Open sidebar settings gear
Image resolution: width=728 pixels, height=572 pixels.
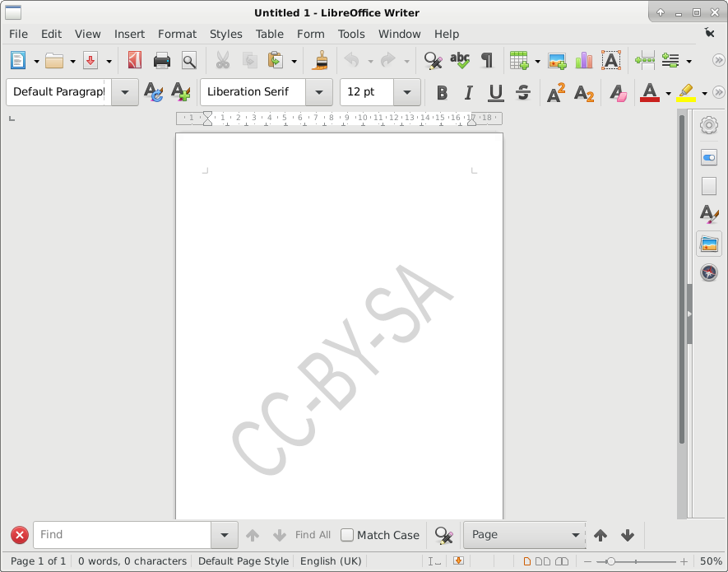coord(709,125)
